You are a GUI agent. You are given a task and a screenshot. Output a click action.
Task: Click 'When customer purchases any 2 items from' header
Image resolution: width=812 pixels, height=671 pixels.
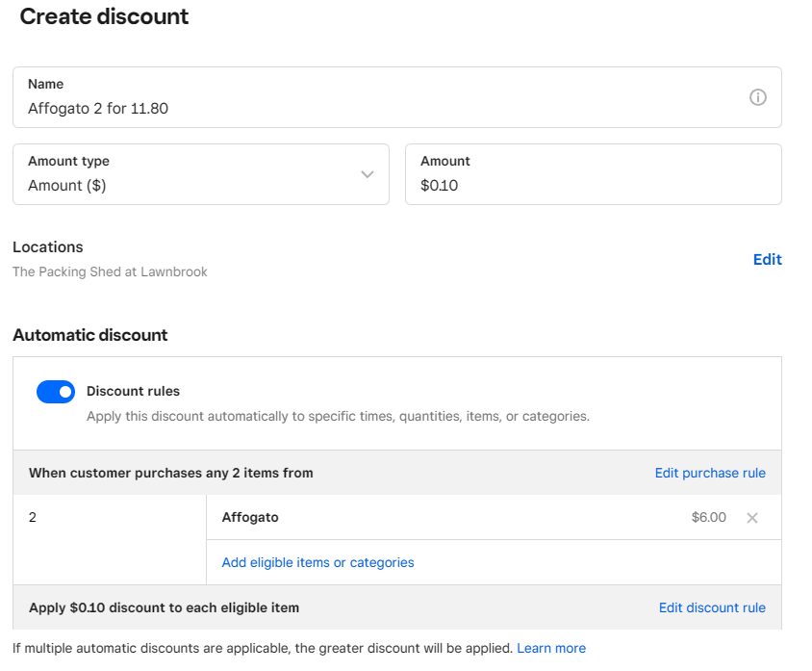(170, 473)
